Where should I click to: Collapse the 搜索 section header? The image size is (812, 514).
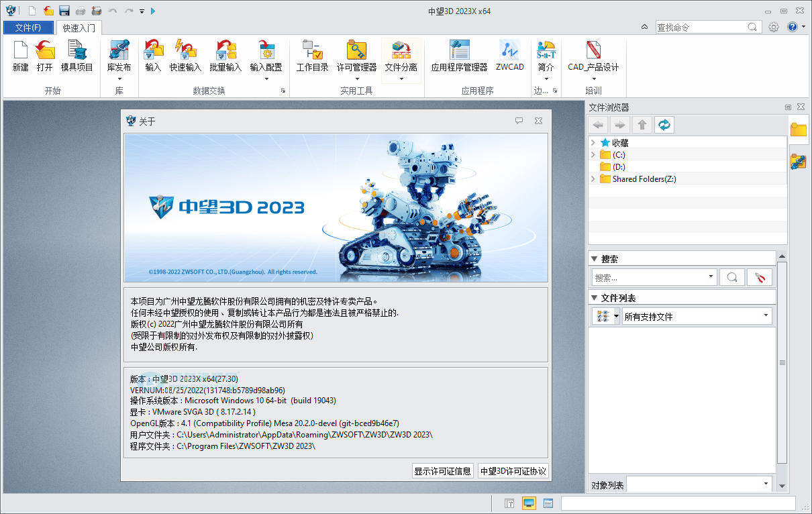pos(594,257)
